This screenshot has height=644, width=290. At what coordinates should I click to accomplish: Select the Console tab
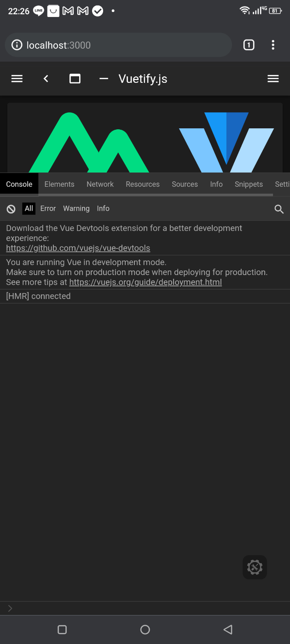click(19, 184)
